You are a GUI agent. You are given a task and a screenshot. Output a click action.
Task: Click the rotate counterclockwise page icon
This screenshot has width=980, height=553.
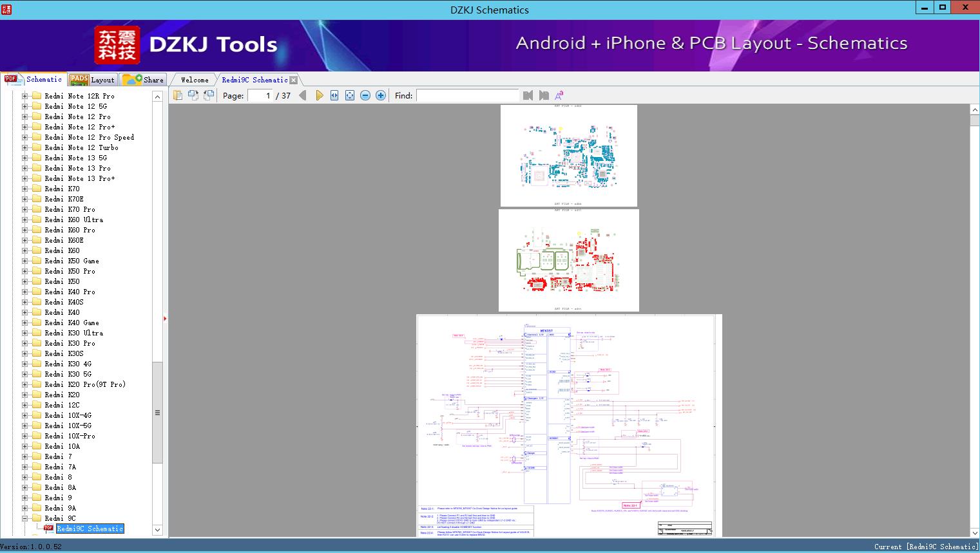click(x=193, y=95)
